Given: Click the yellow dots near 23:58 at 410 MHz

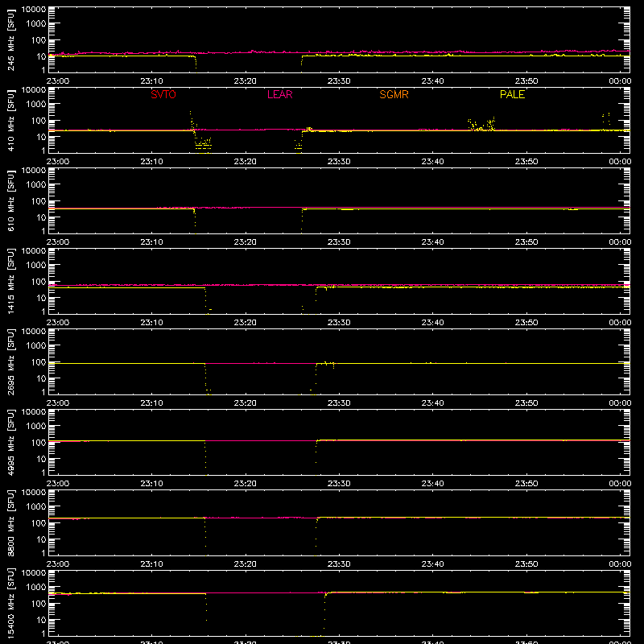Looking at the screenshot, I should pyautogui.click(x=606, y=118).
